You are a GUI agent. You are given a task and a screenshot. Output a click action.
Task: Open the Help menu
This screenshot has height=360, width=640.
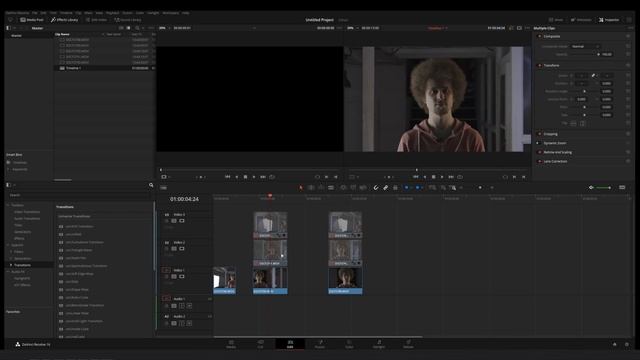186,13
